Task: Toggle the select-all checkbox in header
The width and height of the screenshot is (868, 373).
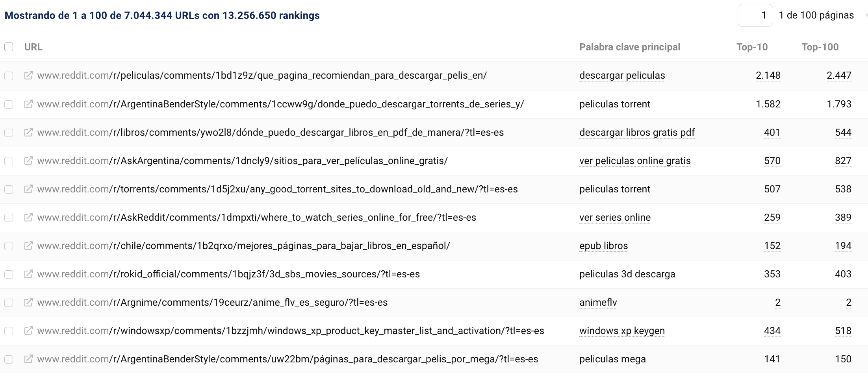Action: (x=9, y=47)
